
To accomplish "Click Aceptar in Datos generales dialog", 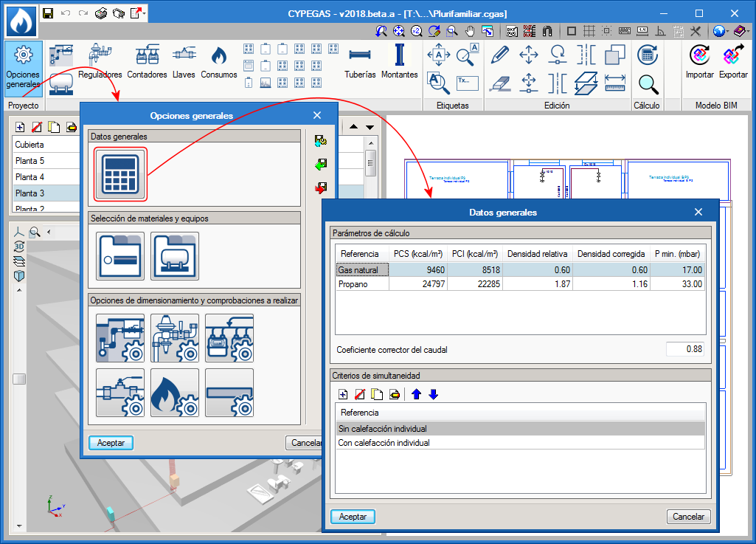I will (x=353, y=517).
